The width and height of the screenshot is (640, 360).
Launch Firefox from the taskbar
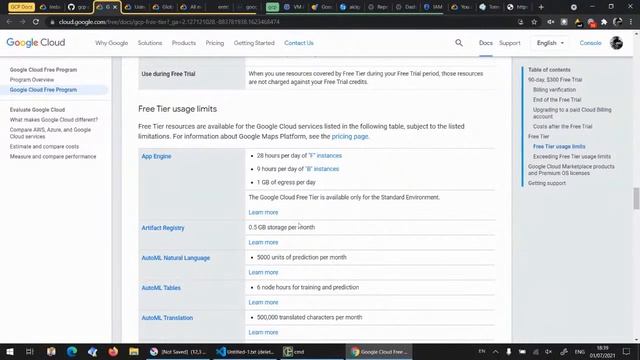113,351
